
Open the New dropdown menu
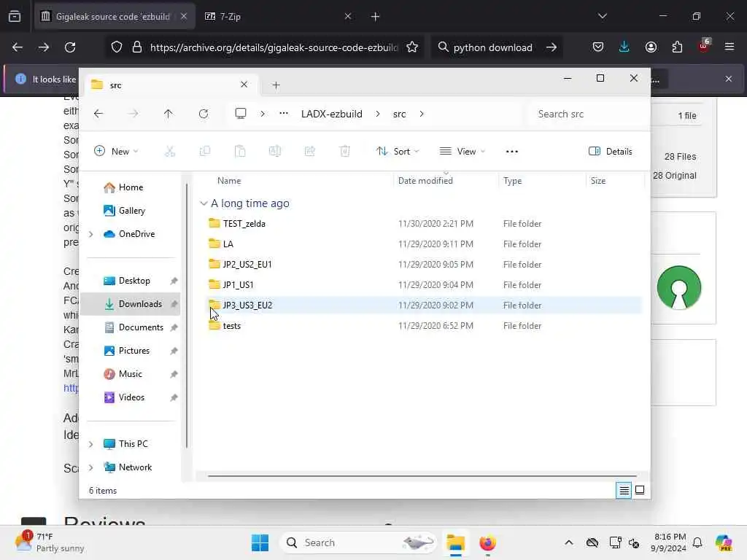click(x=116, y=152)
